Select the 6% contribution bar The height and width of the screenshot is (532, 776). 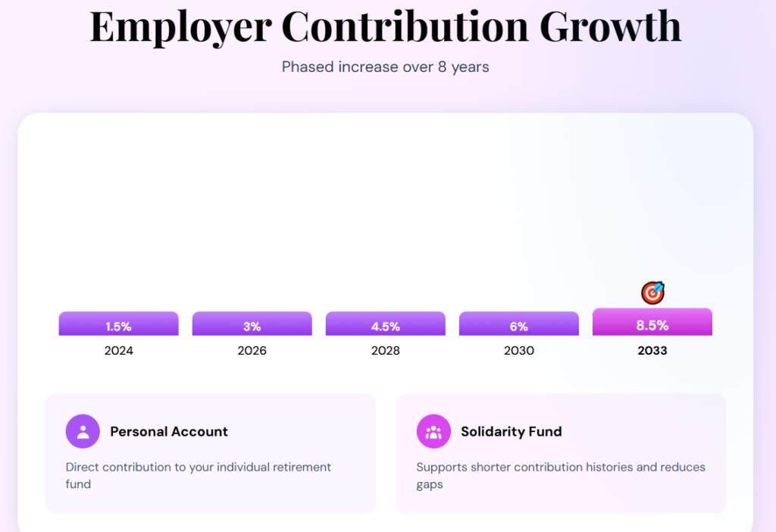tap(518, 324)
